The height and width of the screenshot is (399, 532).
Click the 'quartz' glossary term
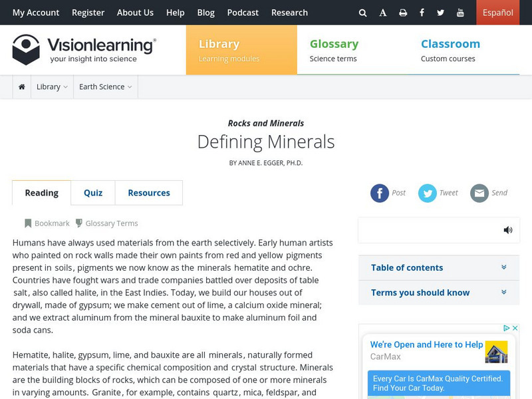(225, 392)
